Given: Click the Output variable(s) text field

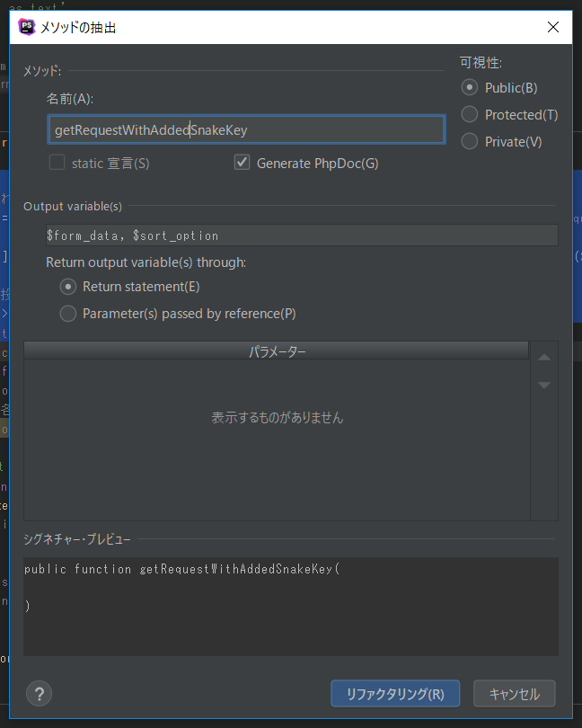Looking at the screenshot, I should (302, 235).
